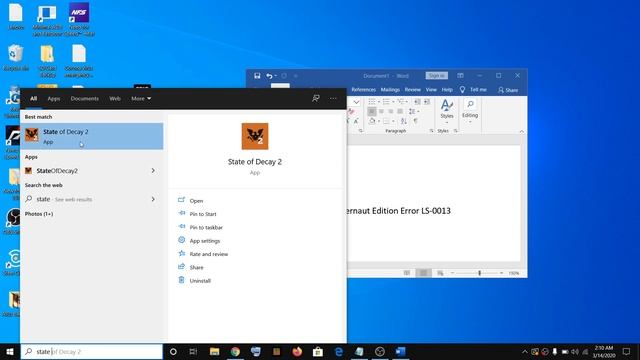
Task: Click the search feedback person icon
Action: coord(316,98)
